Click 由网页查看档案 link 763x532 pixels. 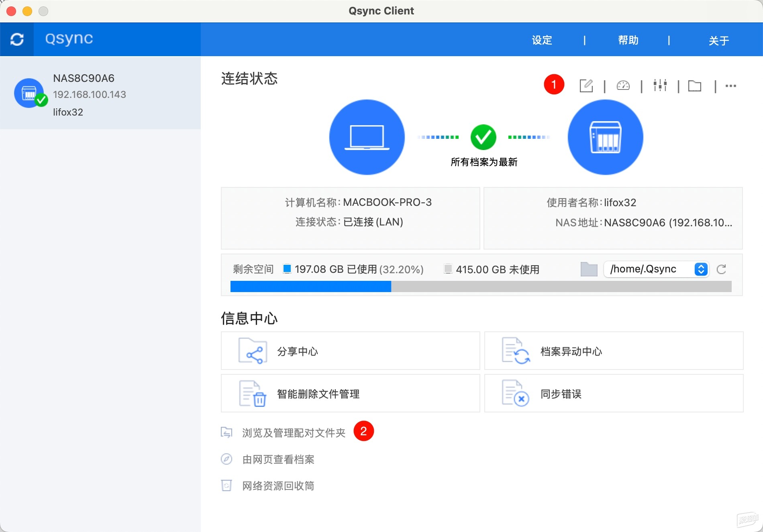[x=278, y=459]
